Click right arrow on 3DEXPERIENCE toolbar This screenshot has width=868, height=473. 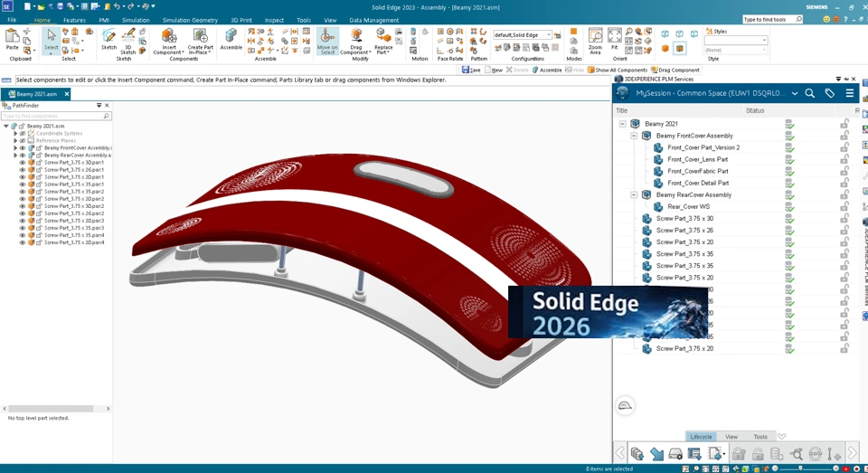[x=852, y=454]
